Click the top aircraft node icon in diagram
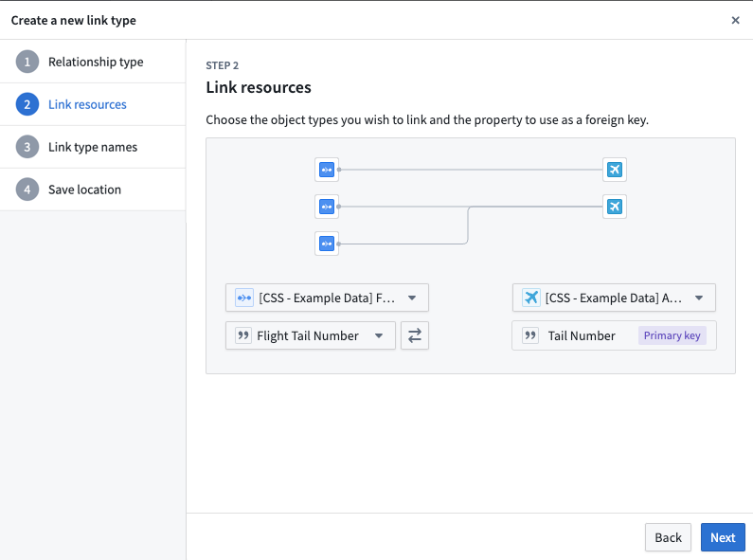The width and height of the screenshot is (753, 560). (x=614, y=170)
